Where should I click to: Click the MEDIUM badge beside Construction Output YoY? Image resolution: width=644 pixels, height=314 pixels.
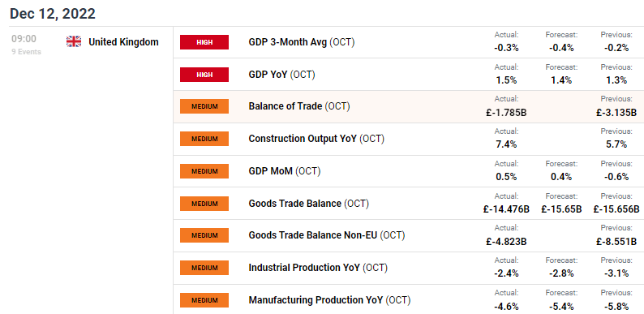tap(204, 139)
